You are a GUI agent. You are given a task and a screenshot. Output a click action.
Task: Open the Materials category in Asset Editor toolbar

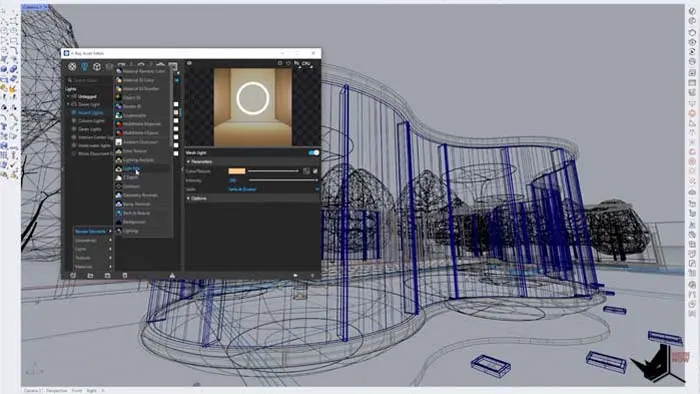pos(72,67)
